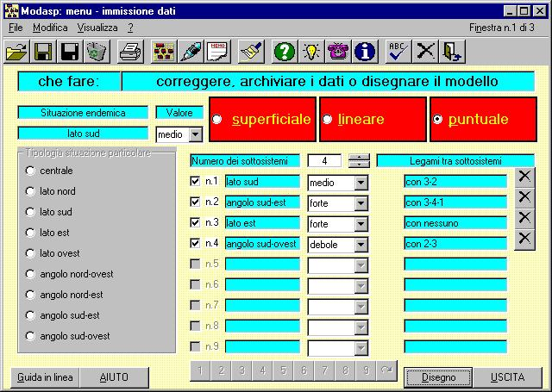Click the ABC spell check icon
This screenshot has height=392, width=552.
click(x=398, y=52)
